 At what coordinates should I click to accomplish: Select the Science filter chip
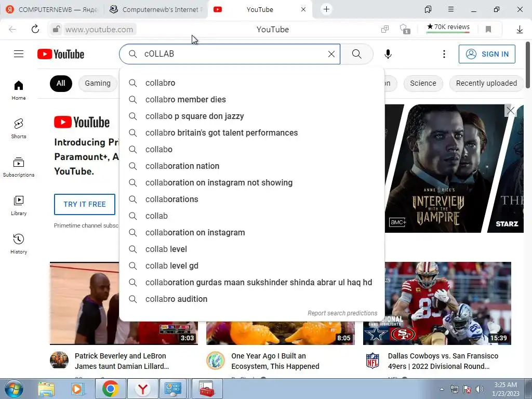pyautogui.click(x=423, y=83)
